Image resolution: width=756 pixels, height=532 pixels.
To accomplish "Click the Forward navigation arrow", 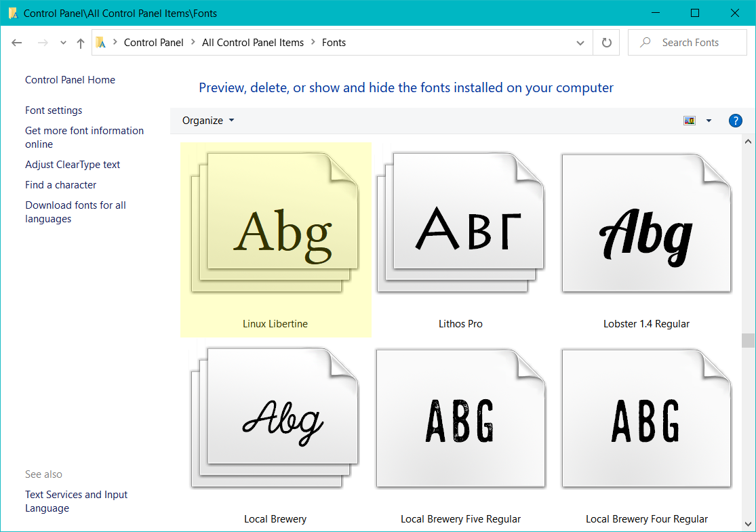I will (x=43, y=43).
